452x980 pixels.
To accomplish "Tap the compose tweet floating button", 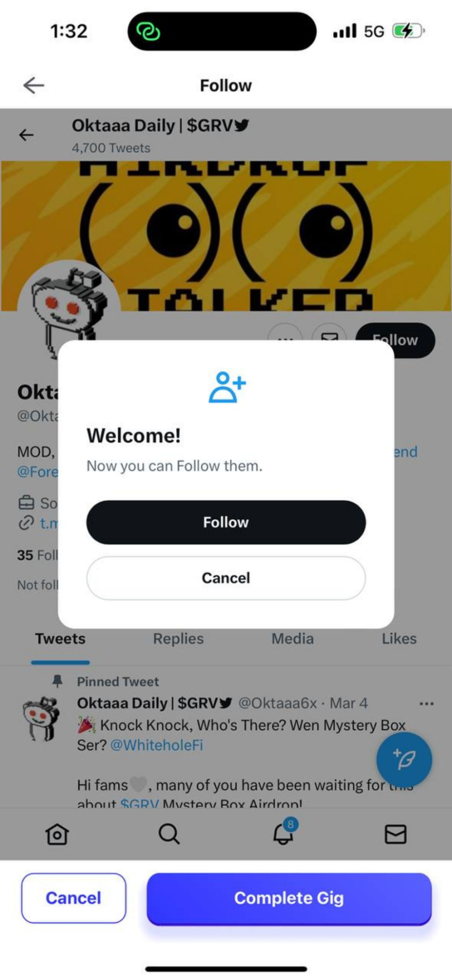I will 404,759.
